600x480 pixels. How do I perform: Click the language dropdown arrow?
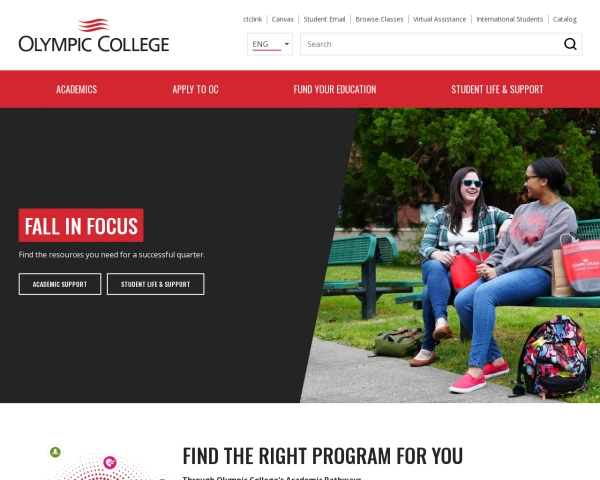[287, 44]
